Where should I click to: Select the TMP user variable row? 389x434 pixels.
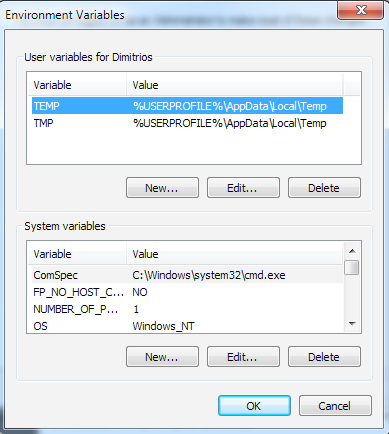pyautogui.click(x=188, y=123)
